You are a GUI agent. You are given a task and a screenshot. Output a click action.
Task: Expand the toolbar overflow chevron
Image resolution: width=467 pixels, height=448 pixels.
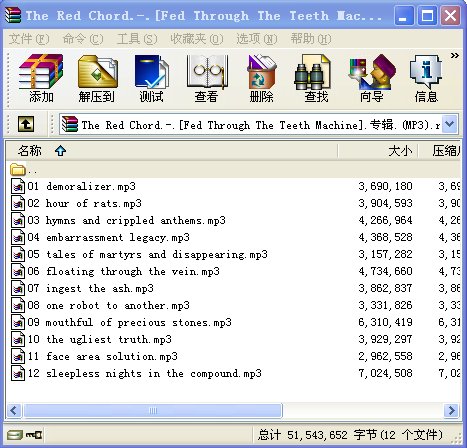(455, 55)
